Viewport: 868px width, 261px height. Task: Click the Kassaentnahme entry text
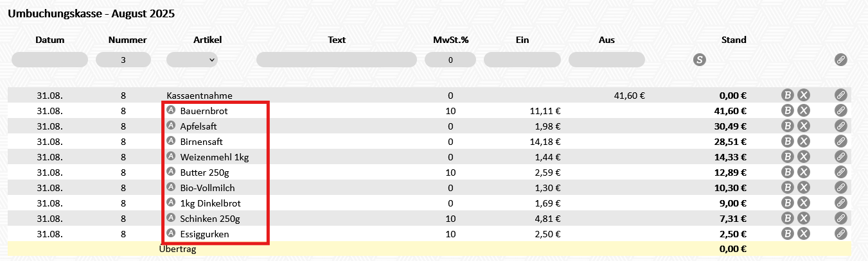coord(199,96)
